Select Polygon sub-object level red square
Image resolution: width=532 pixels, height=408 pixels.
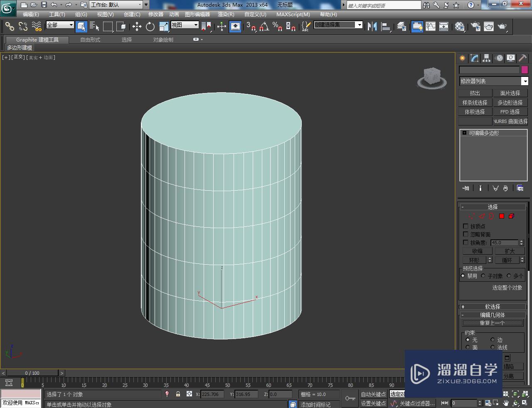point(502,216)
